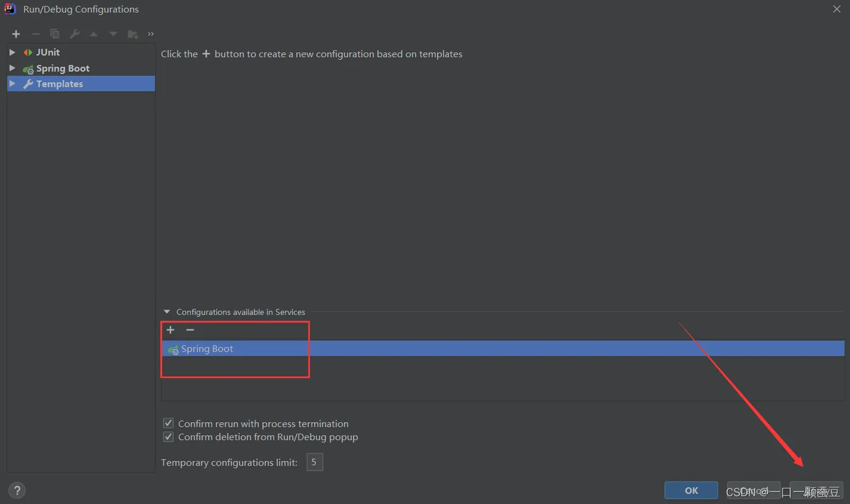The height and width of the screenshot is (504, 850).
Task: Click the wrench Edit Templates toolbar icon
Action: click(x=74, y=34)
